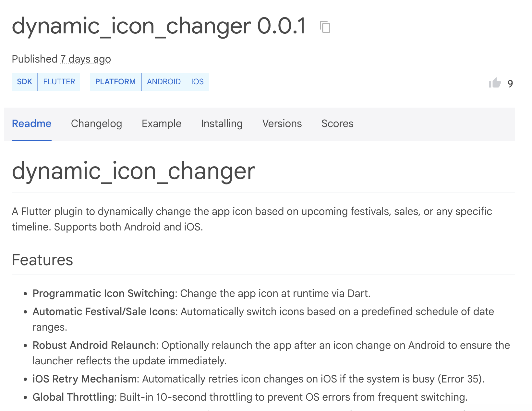This screenshot has height=411, width=532.
Task: Filter by the ANDROID platform tag
Action: click(x=164, y=82)
